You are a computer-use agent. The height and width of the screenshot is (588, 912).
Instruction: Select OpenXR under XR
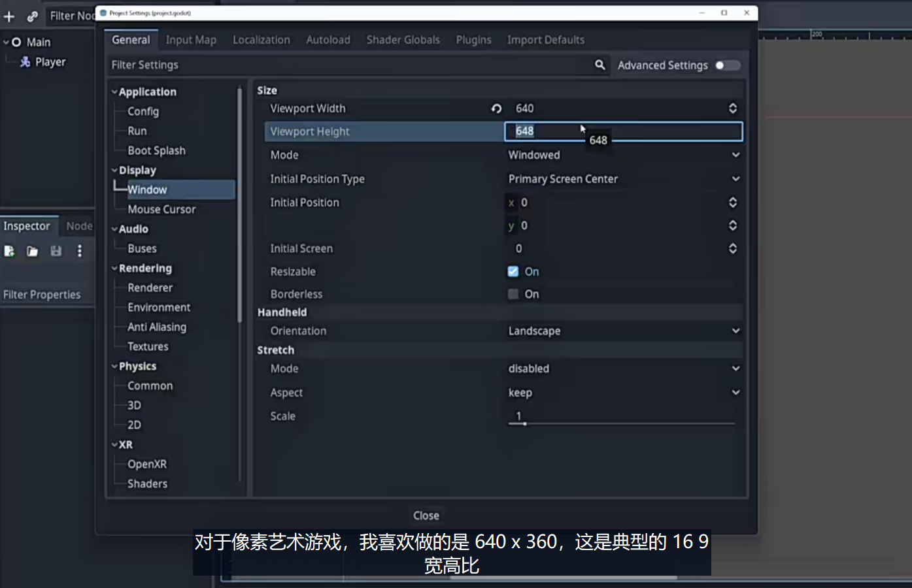click(x=147, y=465)
